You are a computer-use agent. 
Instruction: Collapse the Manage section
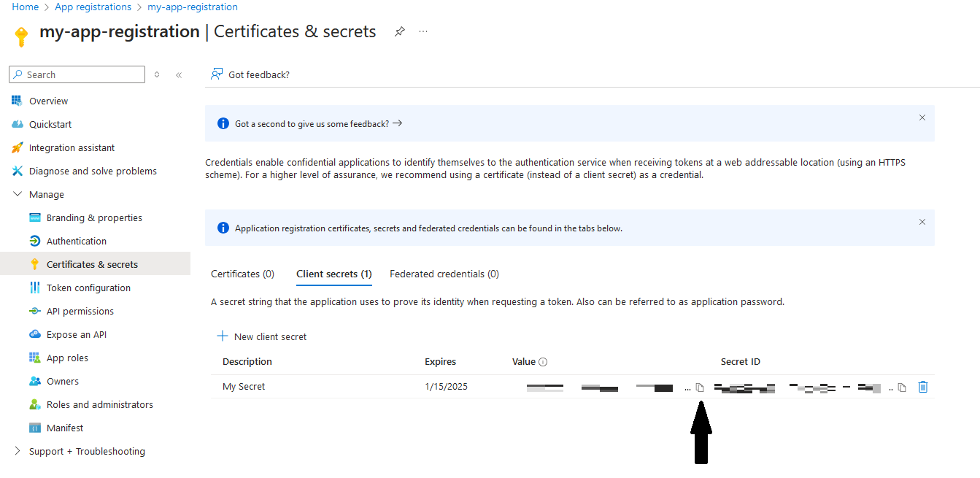pyautogui.click(x=18, y=195)
